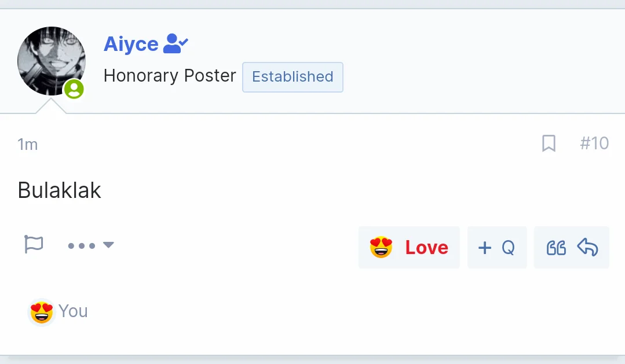This screenshot has width=625, height=364.
Task: Click the heart-eyes reaction summary emoji
Action: pyautogui.click(x=42, y=312)
